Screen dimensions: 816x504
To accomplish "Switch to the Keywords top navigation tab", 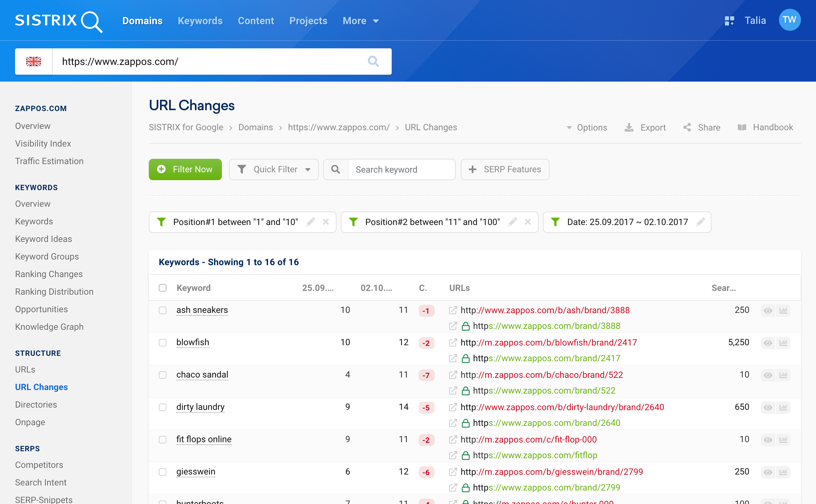I will click(200, 21).
